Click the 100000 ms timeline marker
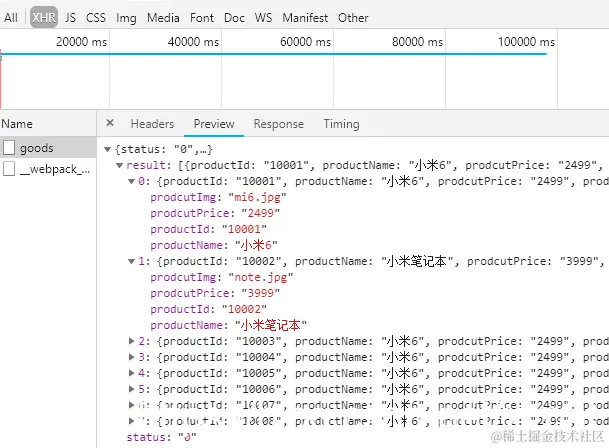This screenshot has height=448, width=609. [x=526, y=42]
